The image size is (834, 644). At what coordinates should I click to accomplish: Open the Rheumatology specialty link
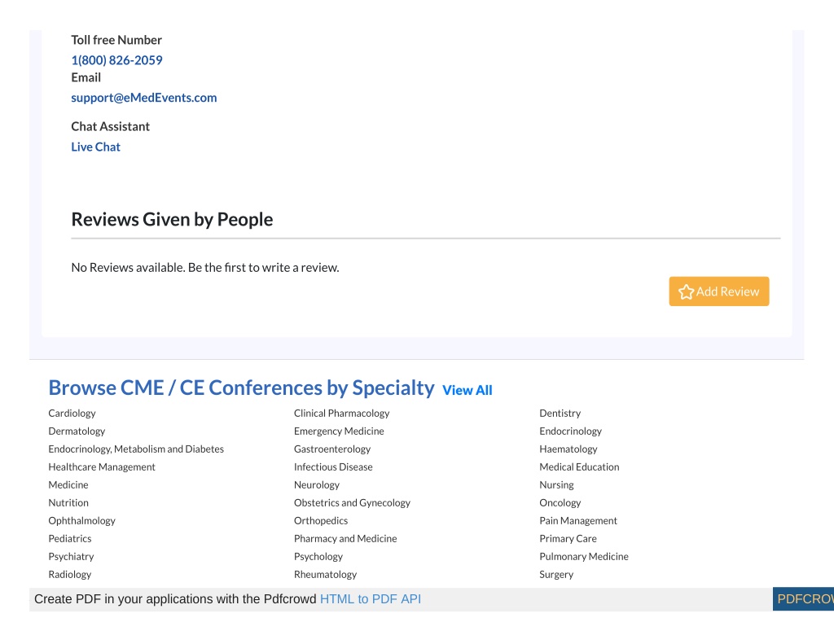coord(326,574)
